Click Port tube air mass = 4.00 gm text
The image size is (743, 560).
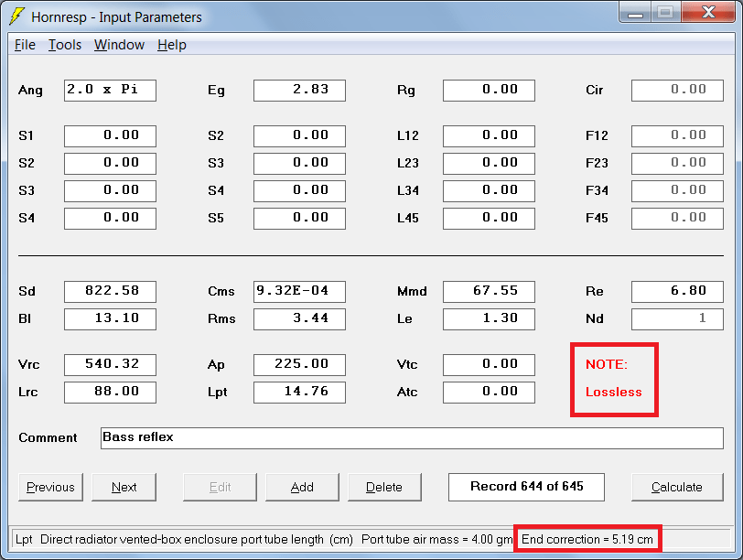click(436, 539)
